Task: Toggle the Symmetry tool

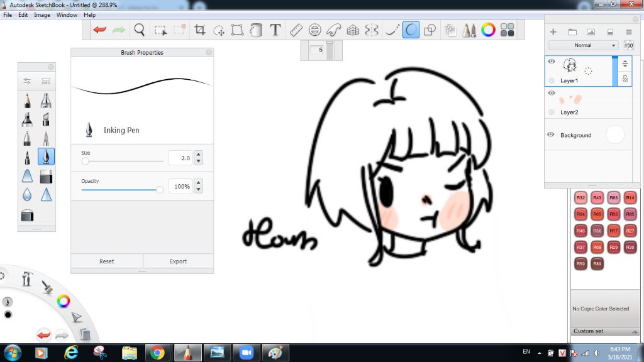Action: 371,30
